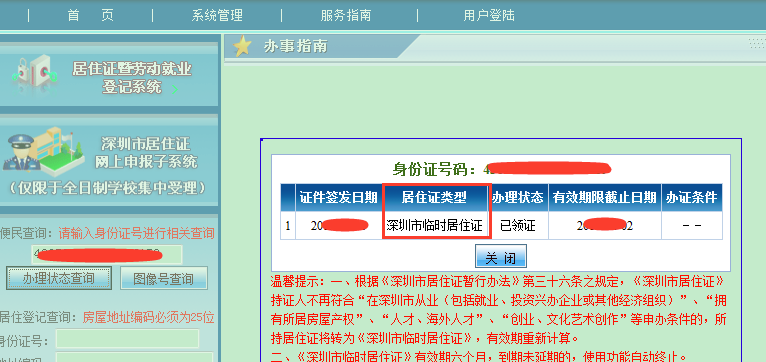Click the 办理状态查询 button
The image size is (766, 362).
[59, 278]
